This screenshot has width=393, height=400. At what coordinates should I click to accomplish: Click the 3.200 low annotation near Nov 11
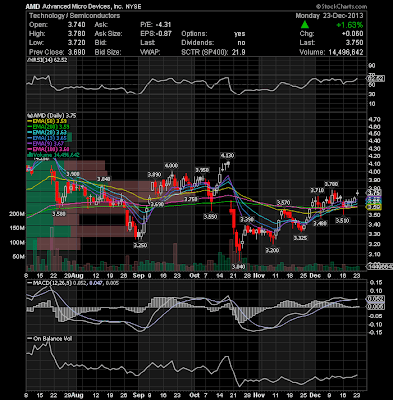click(x=272, y=250)
